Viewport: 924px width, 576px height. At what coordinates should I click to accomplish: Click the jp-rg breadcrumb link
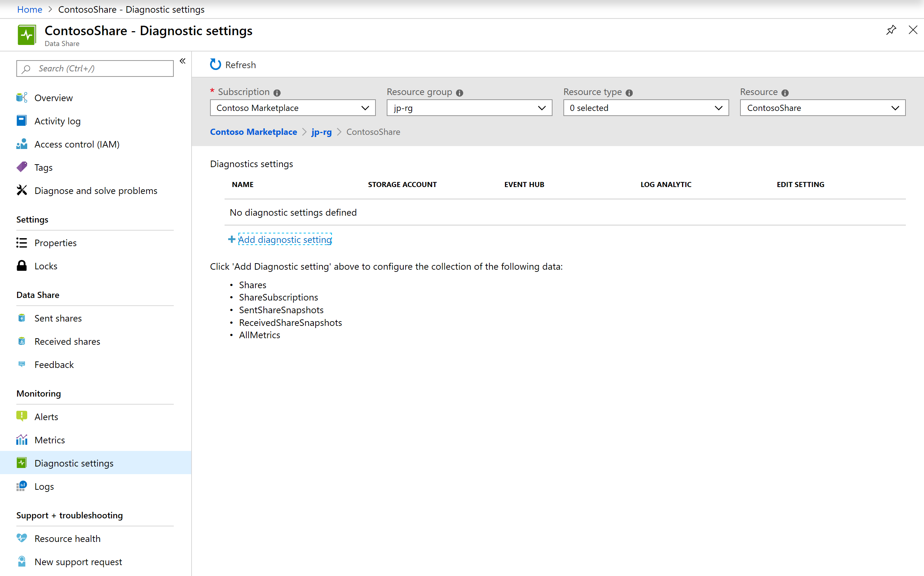coord(322,131)
